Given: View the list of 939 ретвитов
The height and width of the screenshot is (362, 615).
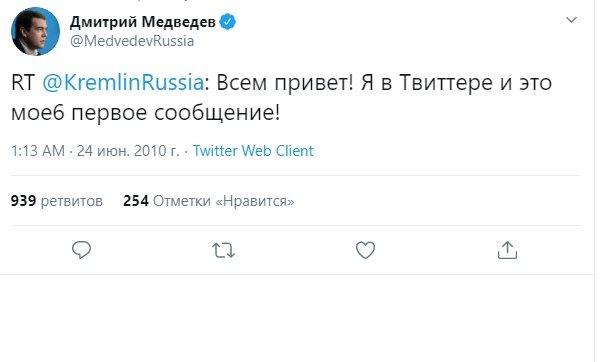Looking at the screenshot, I should click(x=56, y=201).
